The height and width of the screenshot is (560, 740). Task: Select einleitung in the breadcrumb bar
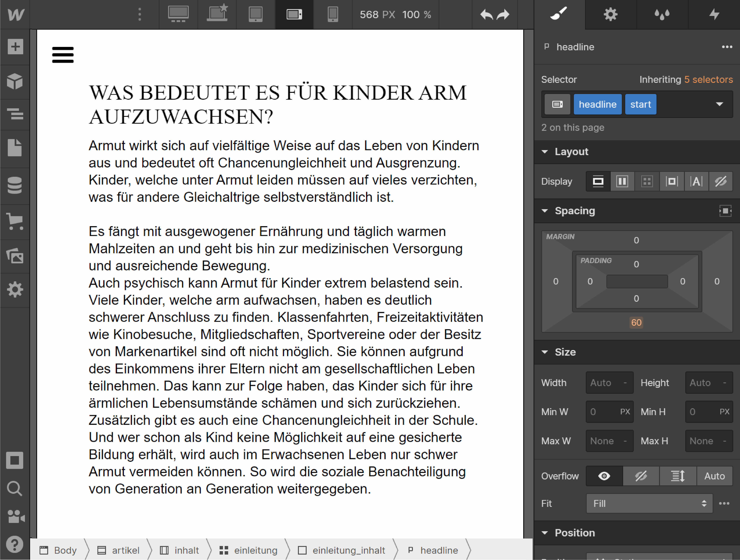point(248,550)
